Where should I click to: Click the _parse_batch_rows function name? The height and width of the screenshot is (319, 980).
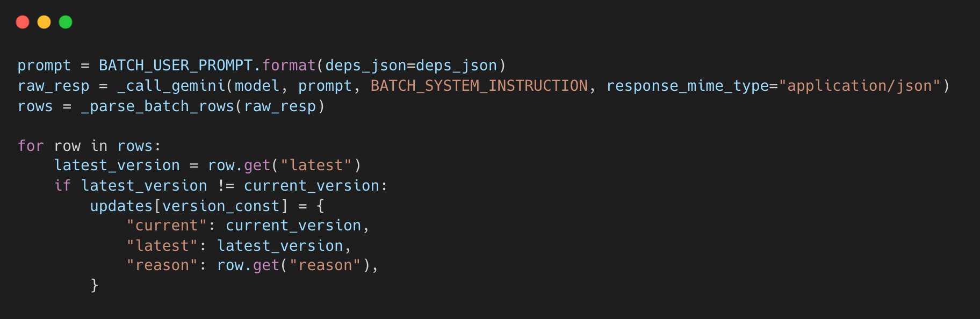point(158,106)
